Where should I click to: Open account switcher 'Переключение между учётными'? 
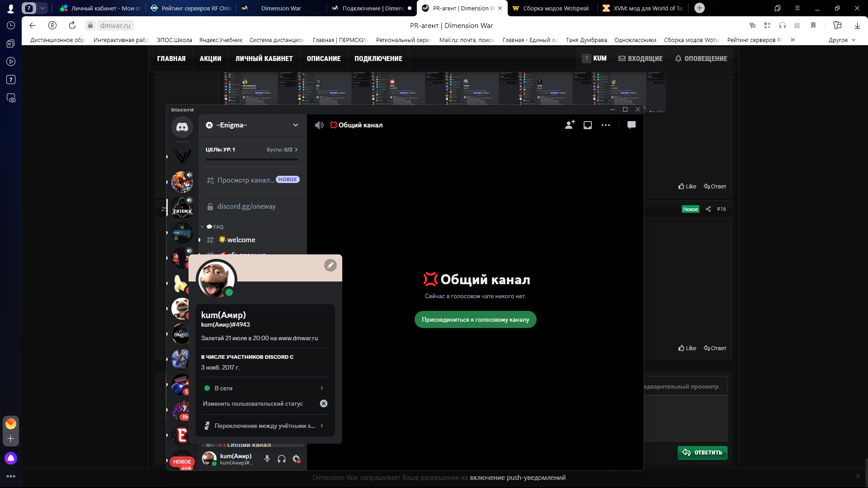(265, 426)
